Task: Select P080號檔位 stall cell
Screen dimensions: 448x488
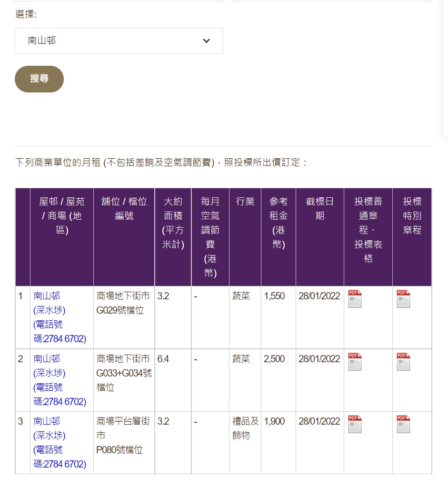Action: coord(124,443)
